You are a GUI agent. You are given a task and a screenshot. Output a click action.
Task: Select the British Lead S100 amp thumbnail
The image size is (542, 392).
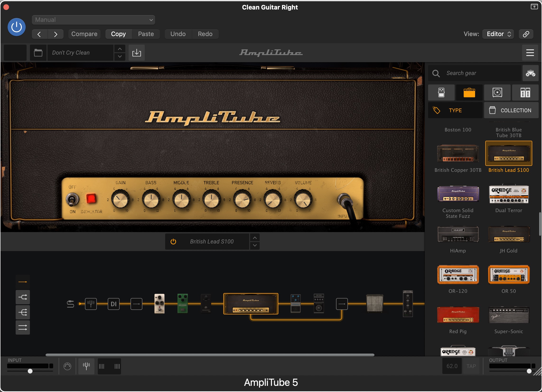coord(509,154)
